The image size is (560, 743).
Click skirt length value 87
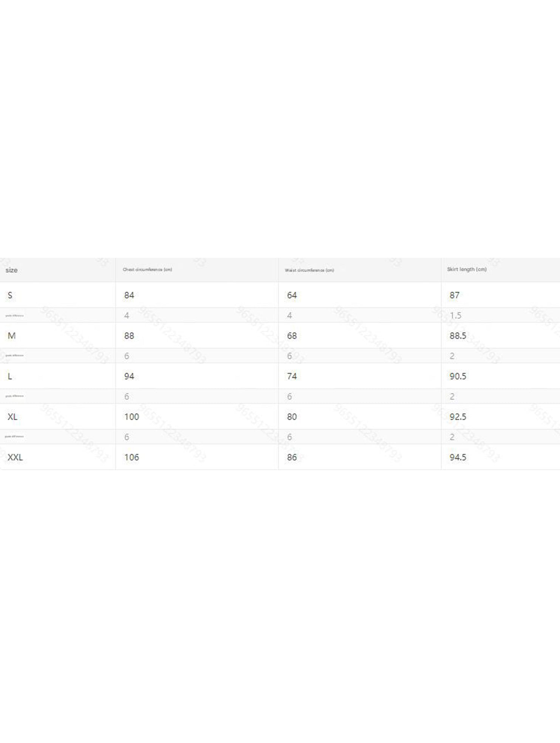(x=455, y=295)
